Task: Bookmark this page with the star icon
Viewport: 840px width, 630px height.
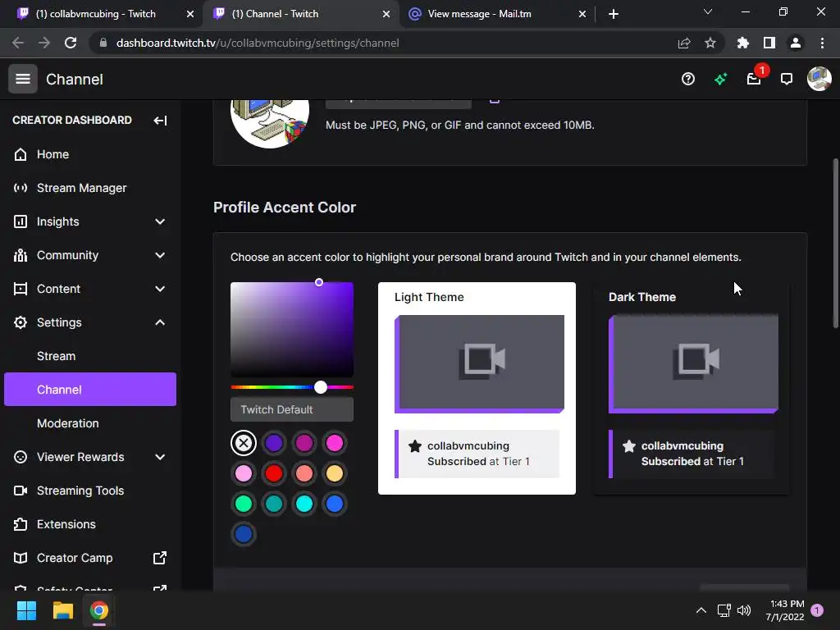Action: (710, 43)
